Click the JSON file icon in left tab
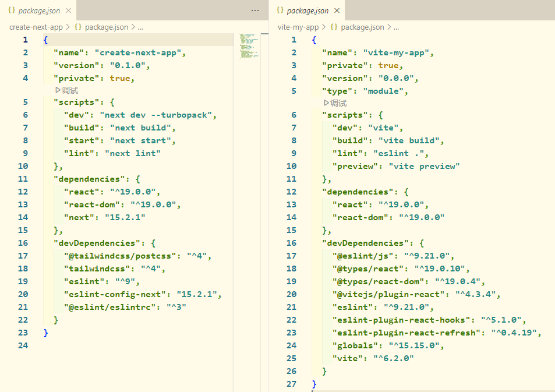The image size is (555, 392). pyautogui.click(x=12, y=10)
